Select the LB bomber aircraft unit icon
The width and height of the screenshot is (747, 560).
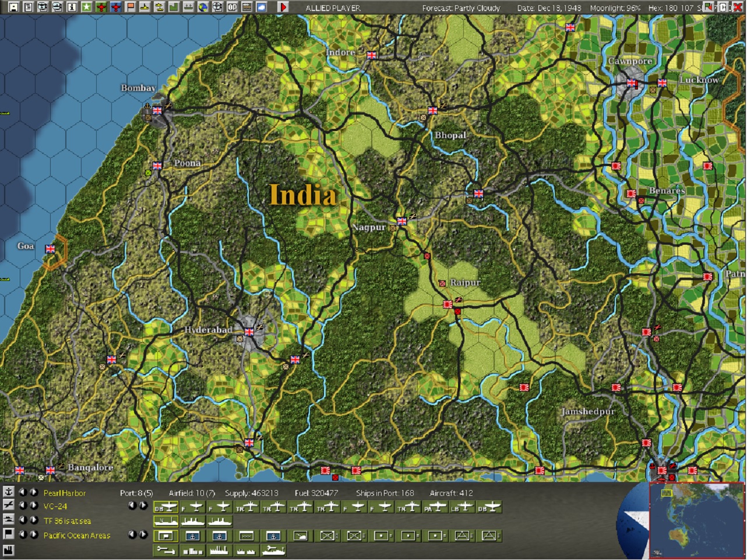pos(461,507)
